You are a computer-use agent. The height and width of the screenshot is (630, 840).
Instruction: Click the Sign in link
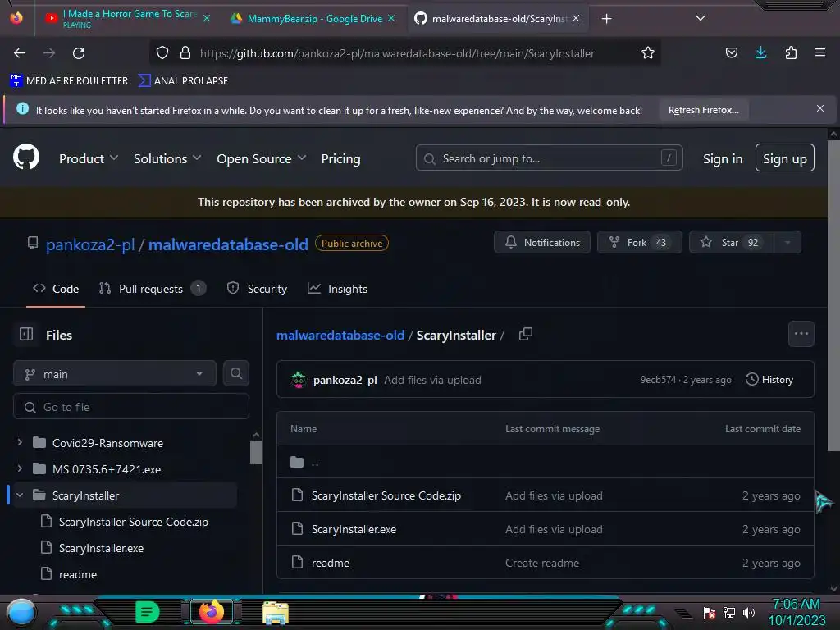tap(723, 158)
